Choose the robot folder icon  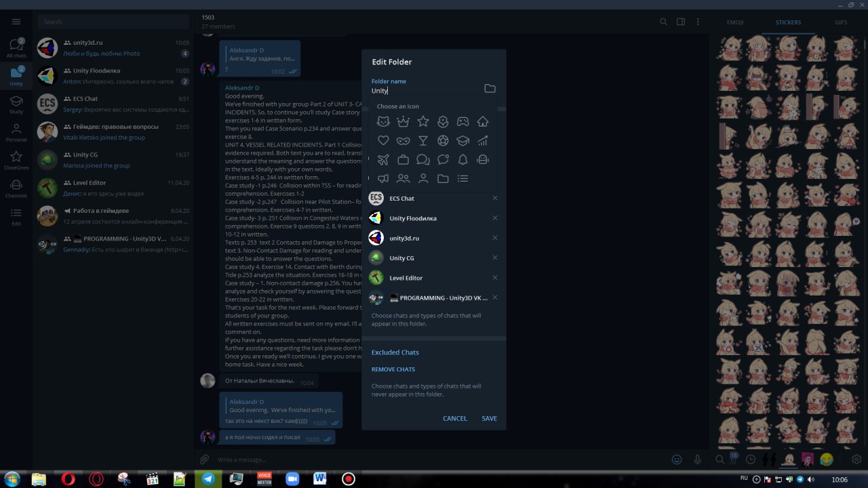[483, 160]
